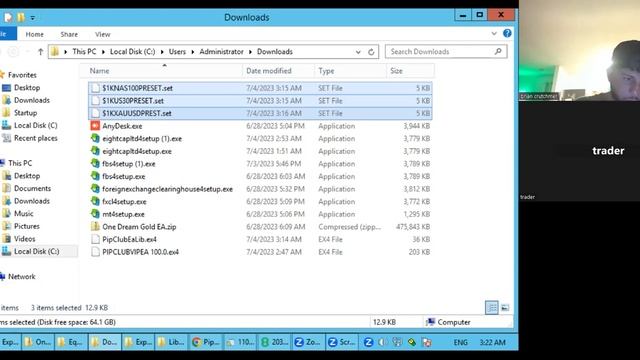Open the AnyDesk.exe application icon
640x360 pixels.
pos(95,126)
